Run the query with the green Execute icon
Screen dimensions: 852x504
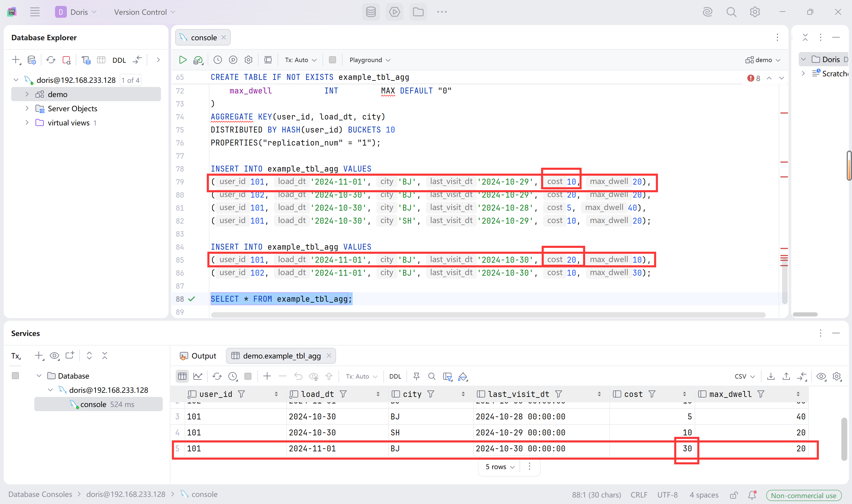coord(183,60)
